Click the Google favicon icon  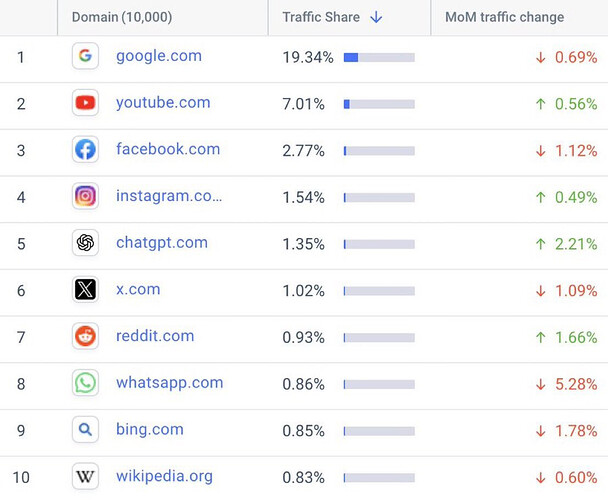86,57
